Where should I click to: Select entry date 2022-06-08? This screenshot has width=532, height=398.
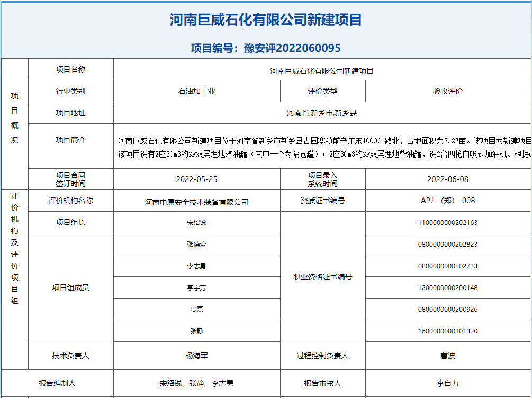448,179
